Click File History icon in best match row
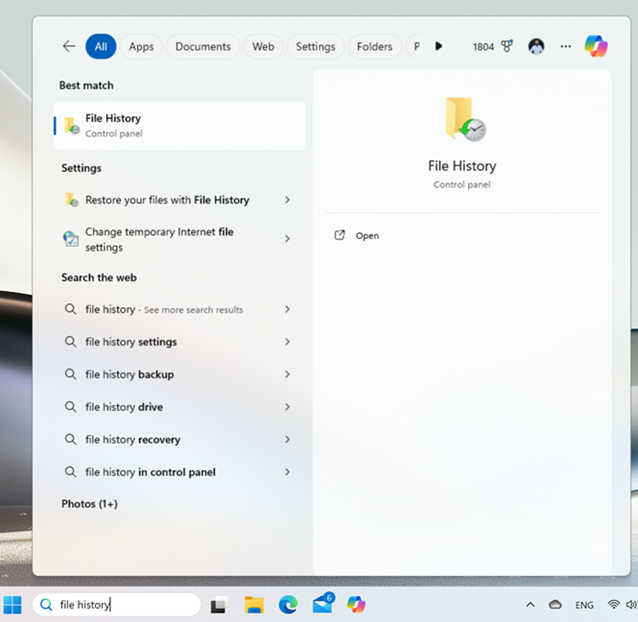638x622 pixels. [72, 126]
